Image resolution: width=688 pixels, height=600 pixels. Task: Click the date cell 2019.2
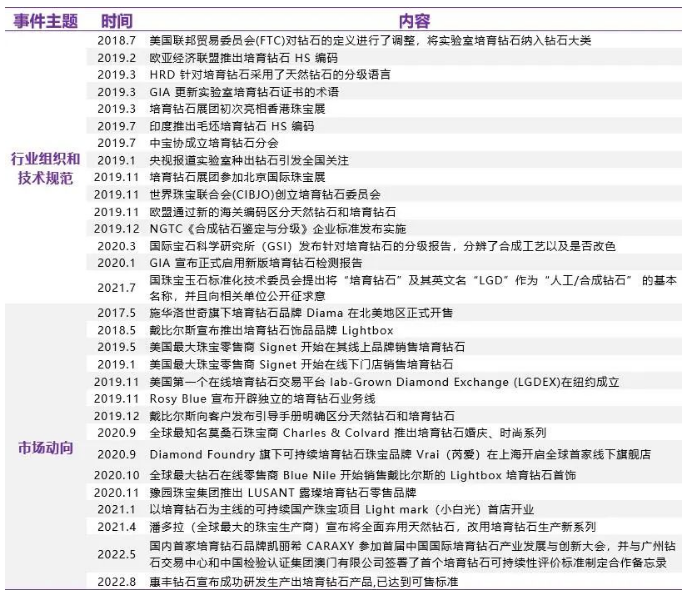[x=117, y=58]
